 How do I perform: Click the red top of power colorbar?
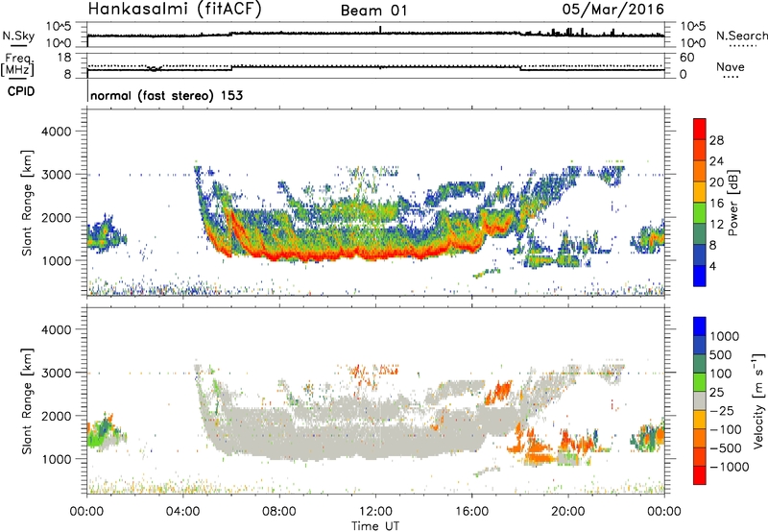click(700, 129)
